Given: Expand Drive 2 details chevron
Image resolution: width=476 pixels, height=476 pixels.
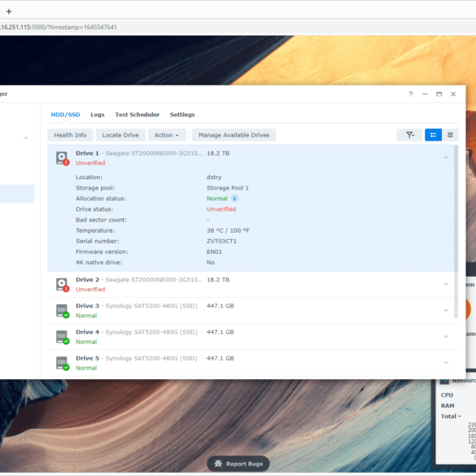Looking at the screenshot, I should pyautogui.click(x=446, y=284).
